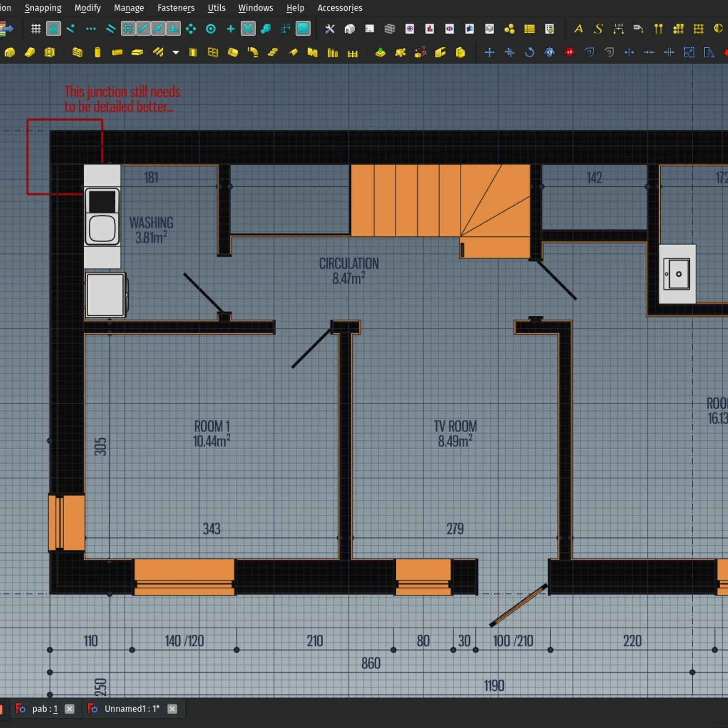The width and height of the screenshot is (728, 728).
Task: Select the blue Move tool
Action: pyautogui.click(x=489, y=52)
